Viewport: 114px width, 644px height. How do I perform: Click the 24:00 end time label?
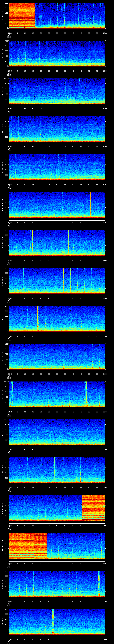(105, 374)
